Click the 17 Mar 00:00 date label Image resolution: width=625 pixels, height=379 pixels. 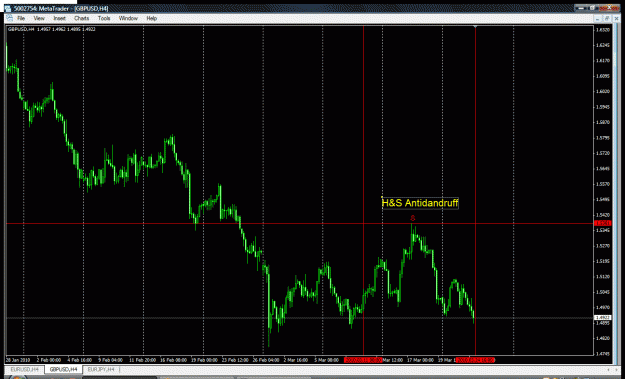(x=420, y=360)
